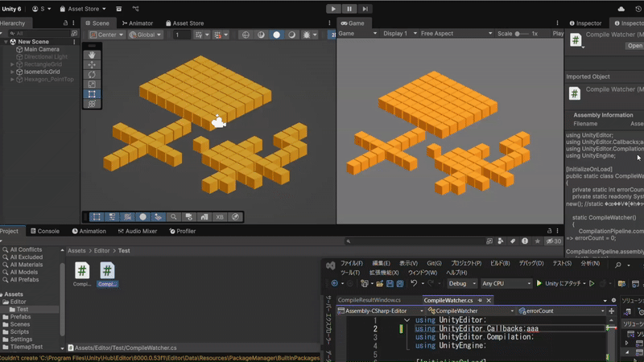Click the Step frame button
The width and height of the screenshot is (644, 362).
365,9
